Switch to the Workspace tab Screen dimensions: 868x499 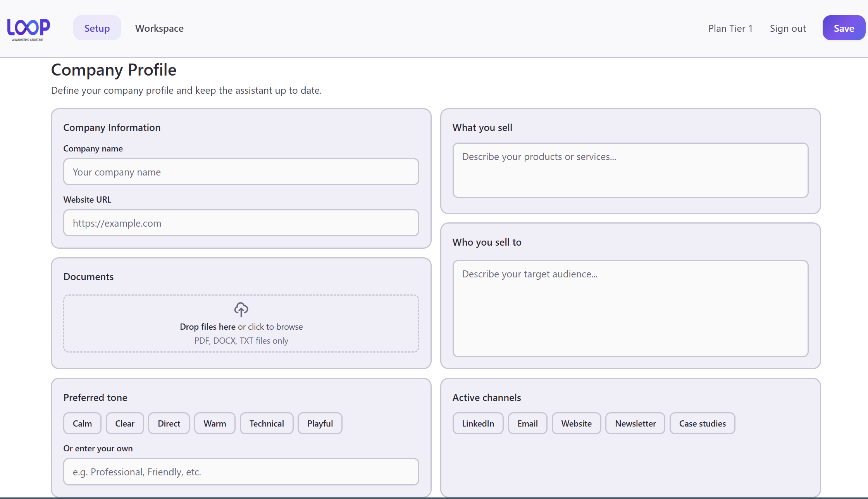click(x=159, y=28)
